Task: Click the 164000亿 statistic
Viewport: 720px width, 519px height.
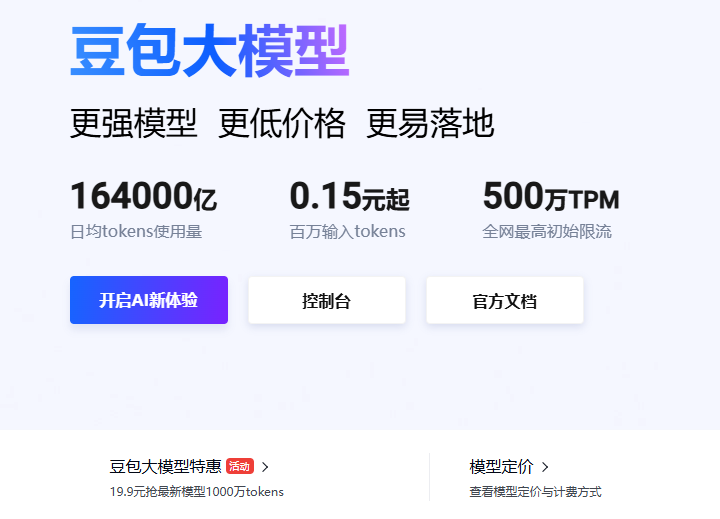Action: (143, 196)
